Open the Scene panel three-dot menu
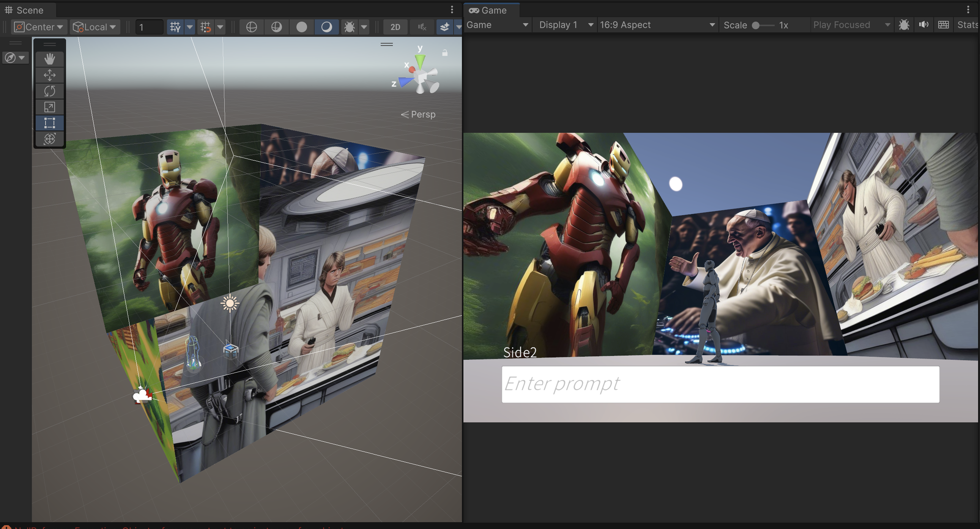The height and width of the screenshot is (529, 980). coord(452,9)
